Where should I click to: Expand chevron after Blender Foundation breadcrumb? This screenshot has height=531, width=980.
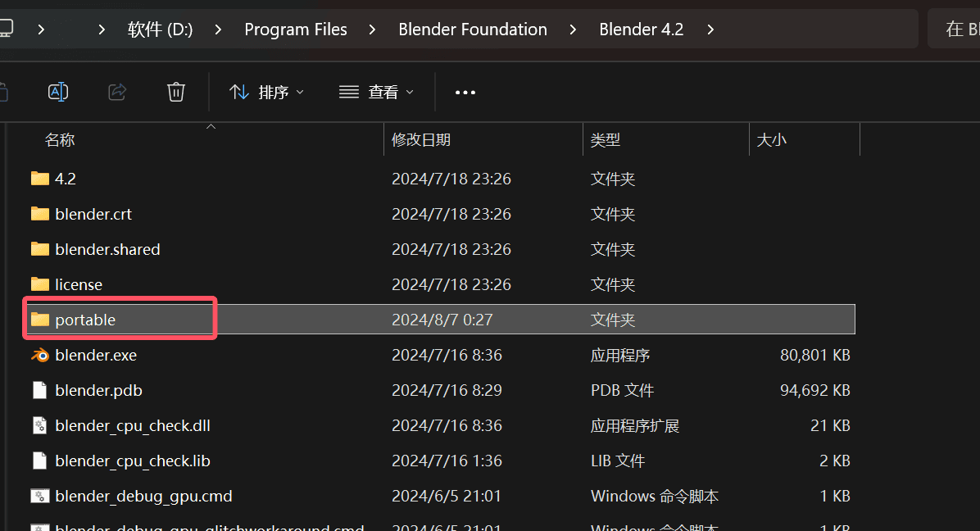(573, 29)
